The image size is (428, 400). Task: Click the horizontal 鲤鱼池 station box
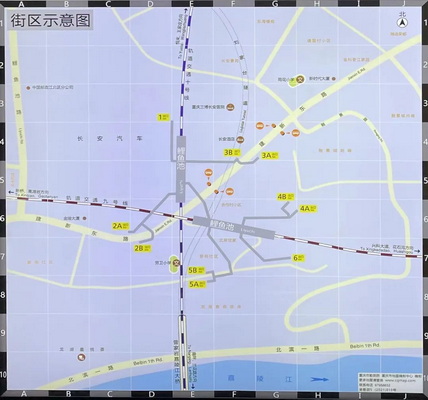233,227
